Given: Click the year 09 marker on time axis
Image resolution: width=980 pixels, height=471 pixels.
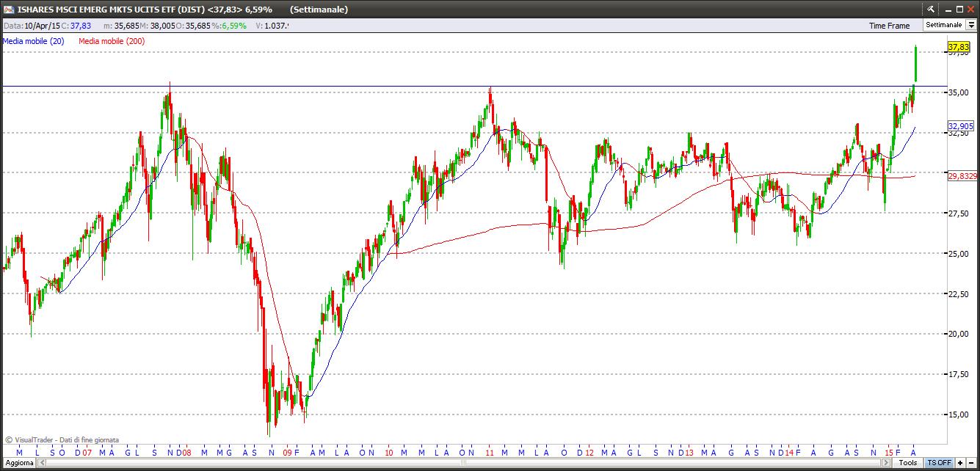Looking at the screenshot, I should [x=288, y=453].
